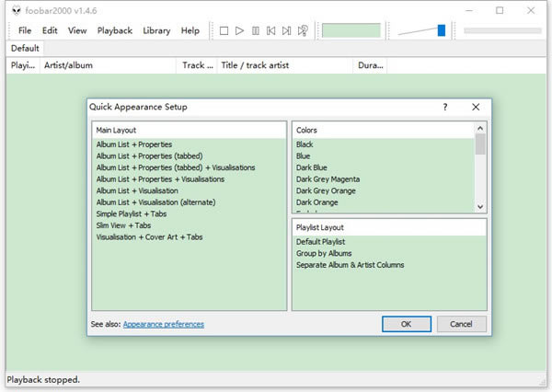552x392 pixels.
Task: Switch to the Default playlist tab
Action: [x=25, y=48]
